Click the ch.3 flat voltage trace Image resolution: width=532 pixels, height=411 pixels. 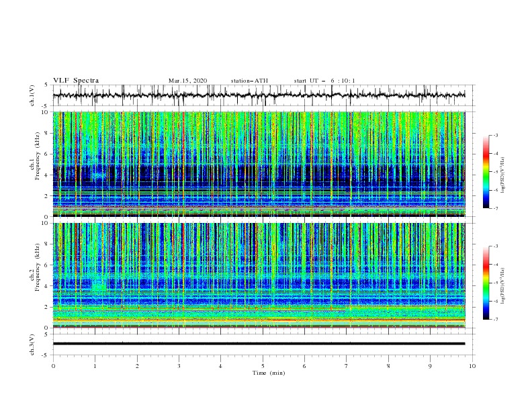click(259, 344)
